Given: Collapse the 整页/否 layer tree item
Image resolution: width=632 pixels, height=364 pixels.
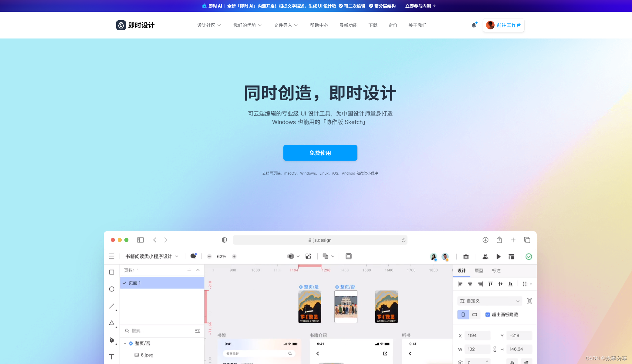Looking at the screenshot, I should pyautogui.click(x=125, y=343).
